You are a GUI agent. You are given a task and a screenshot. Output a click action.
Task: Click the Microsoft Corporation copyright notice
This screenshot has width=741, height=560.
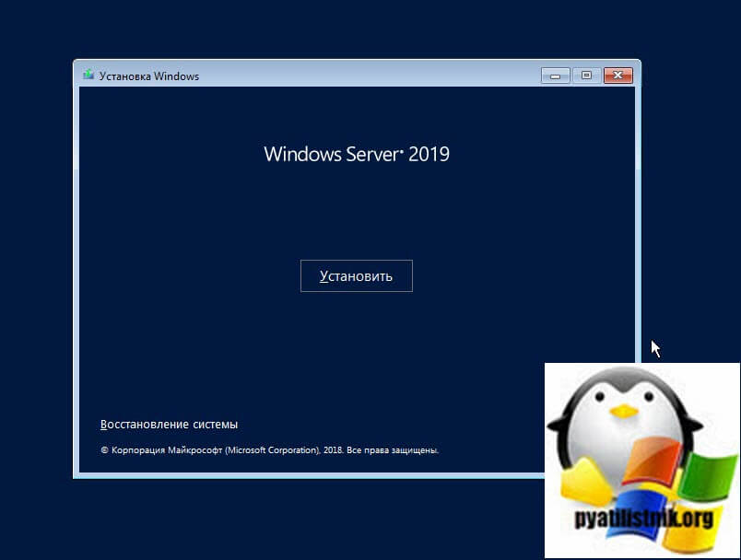click(x=269, y=451)
